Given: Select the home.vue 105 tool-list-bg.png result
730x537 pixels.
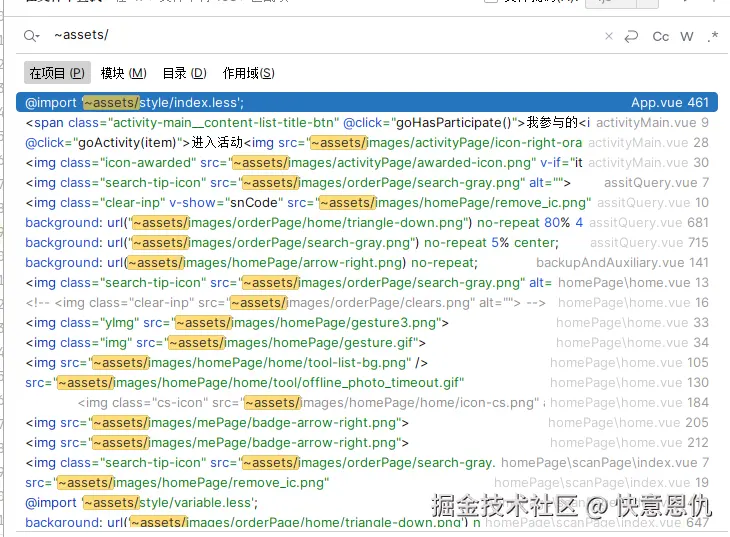Looking at the screenshot, I should click(367, 363).
